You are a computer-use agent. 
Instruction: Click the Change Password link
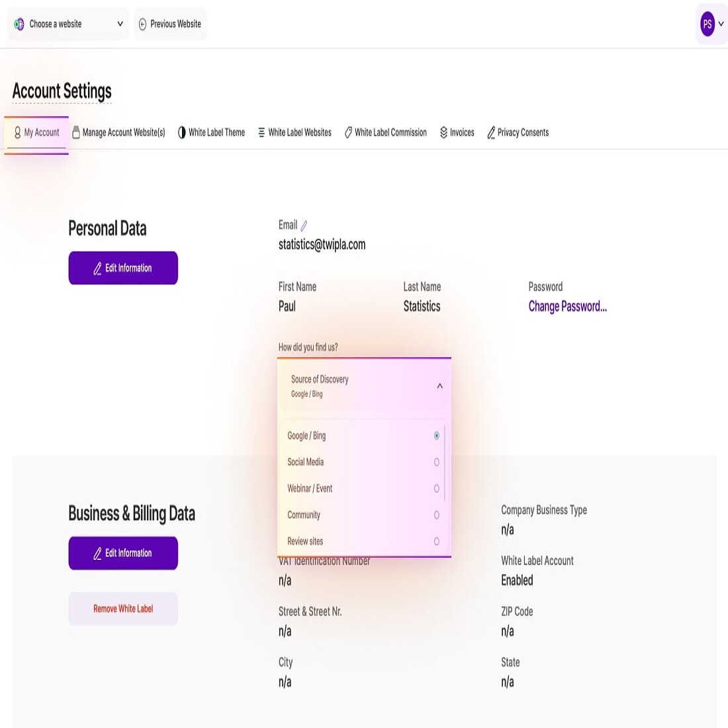coord(567,306)
